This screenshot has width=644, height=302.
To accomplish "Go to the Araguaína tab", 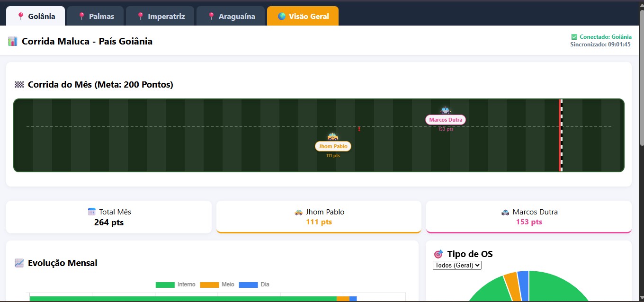I will (x=231, y=16).
